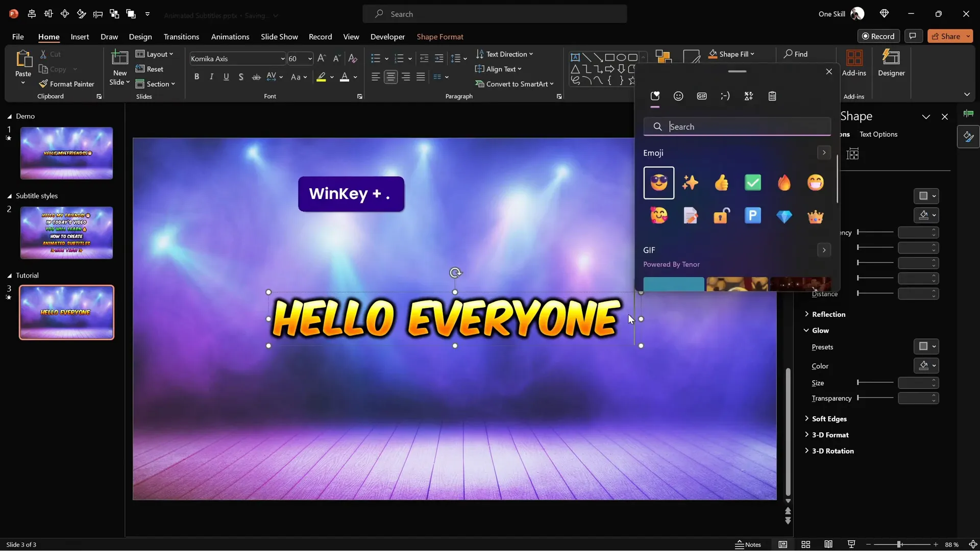Open GIF tab in emoji panel
Viewport: 980px width, 551px height.
(x=702, y=96)
